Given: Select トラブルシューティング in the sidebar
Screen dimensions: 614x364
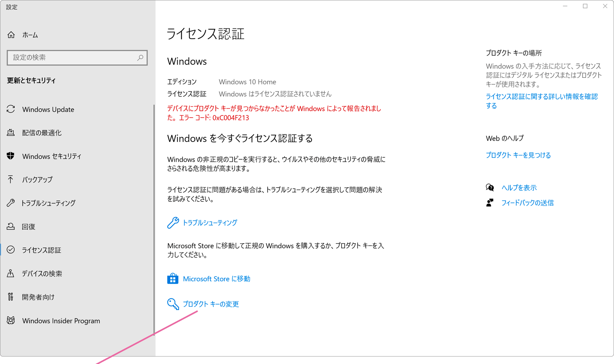Looking at the screenshot, I should point(48,203).
